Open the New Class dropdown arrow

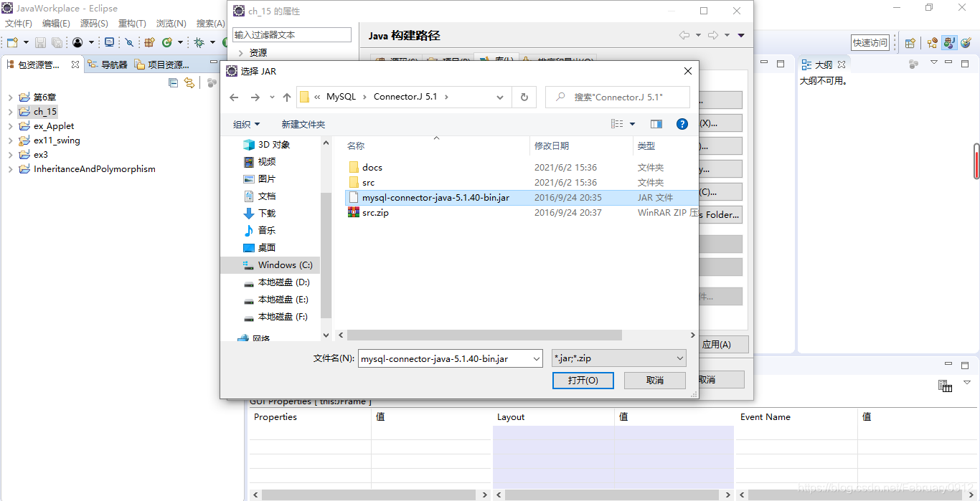click(x=181, y=43)
